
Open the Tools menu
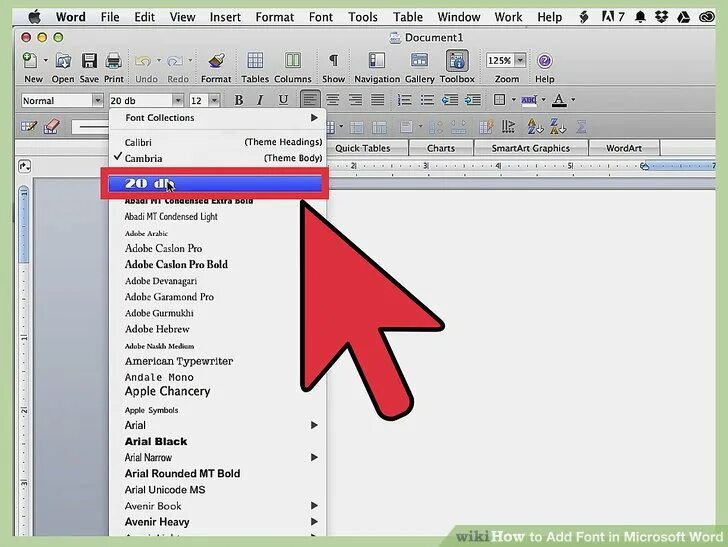[363, 17]
